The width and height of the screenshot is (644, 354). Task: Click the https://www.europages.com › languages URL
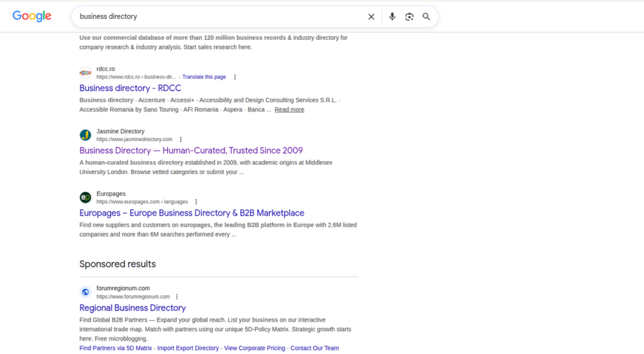[142, 201]
